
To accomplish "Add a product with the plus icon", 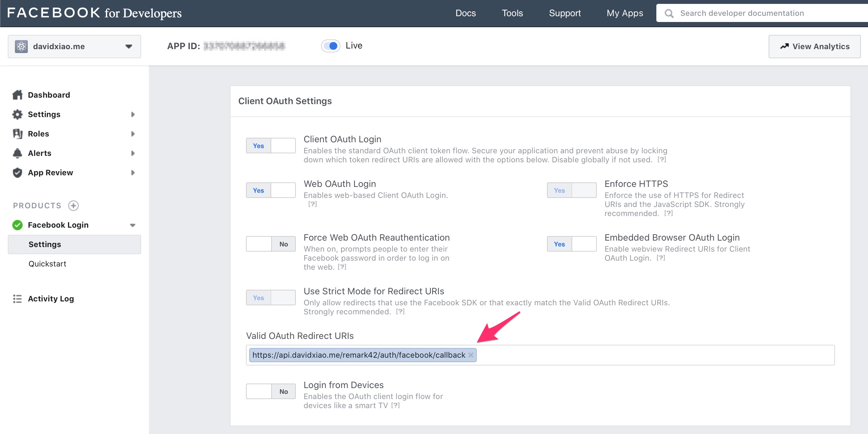I will [x=73, y=205].
